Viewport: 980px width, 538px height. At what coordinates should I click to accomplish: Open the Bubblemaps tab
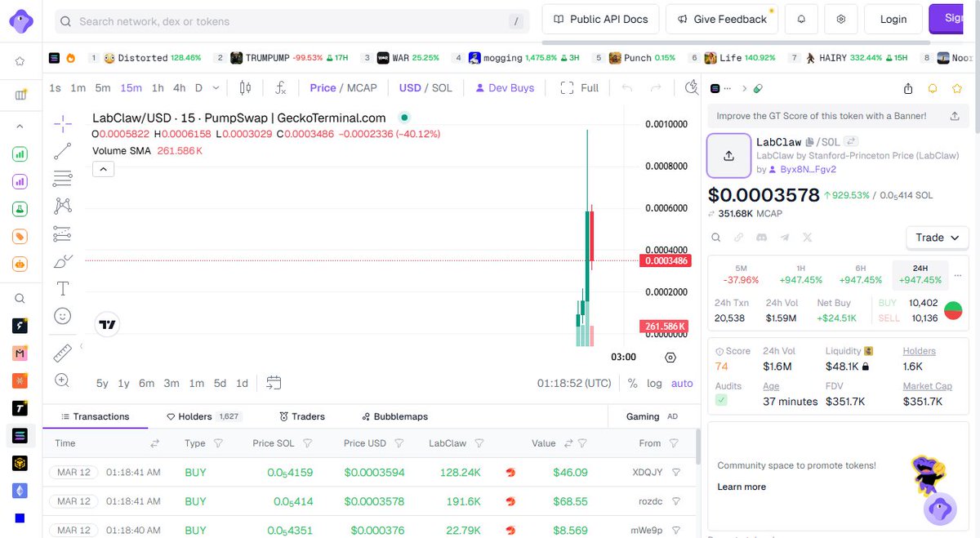(x=395, y=416)
